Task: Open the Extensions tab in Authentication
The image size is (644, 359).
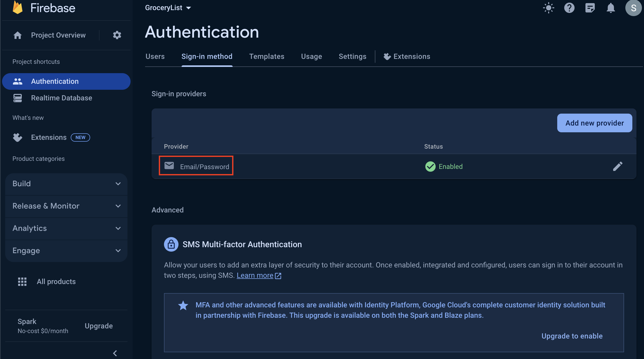Action: coord(407,57)
